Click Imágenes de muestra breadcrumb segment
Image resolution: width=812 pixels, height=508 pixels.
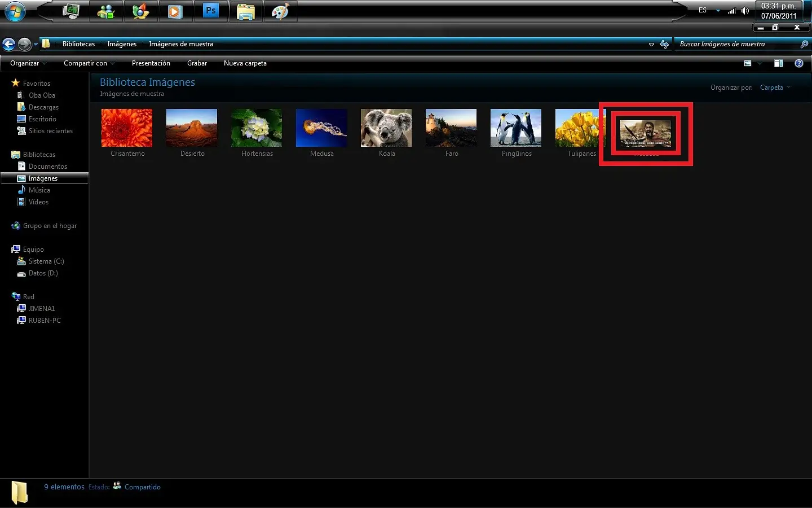point(181,44)
